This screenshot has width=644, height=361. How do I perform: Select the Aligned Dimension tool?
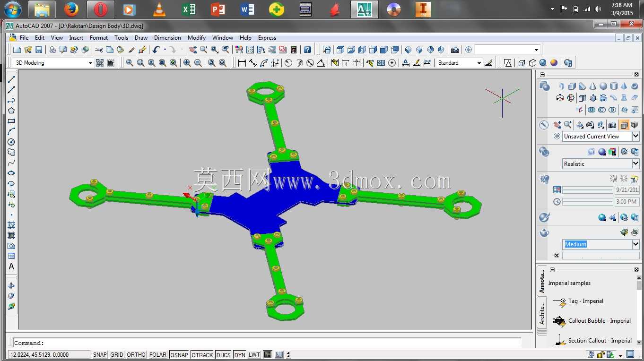(253, 63)
